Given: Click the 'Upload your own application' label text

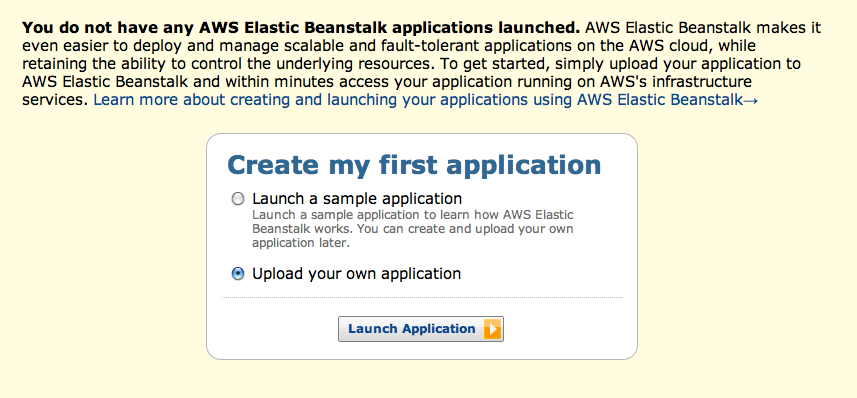Looking at the screenshot, I should [356, 273].
